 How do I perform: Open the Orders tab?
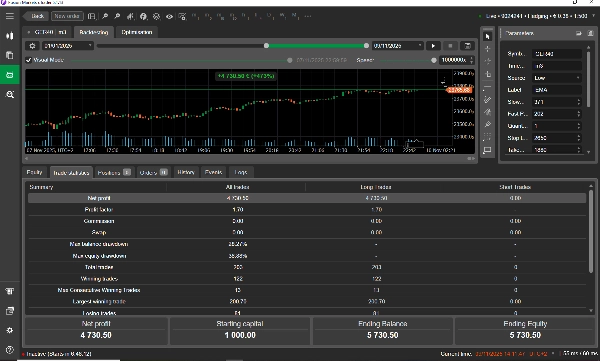click(153, 173)
